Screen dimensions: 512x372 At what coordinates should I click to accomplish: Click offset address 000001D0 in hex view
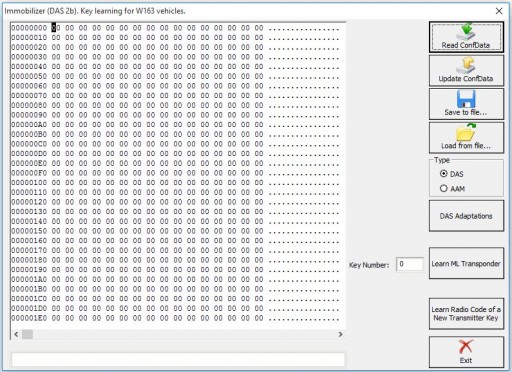click(x=29, y=308)
